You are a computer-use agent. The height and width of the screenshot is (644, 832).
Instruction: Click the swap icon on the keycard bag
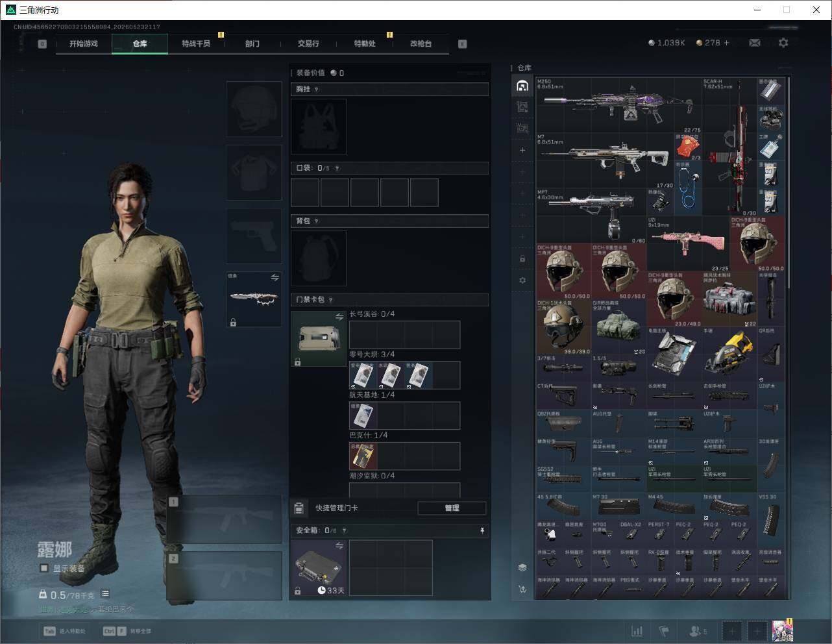pyautogui.click(x=339, y=317)
